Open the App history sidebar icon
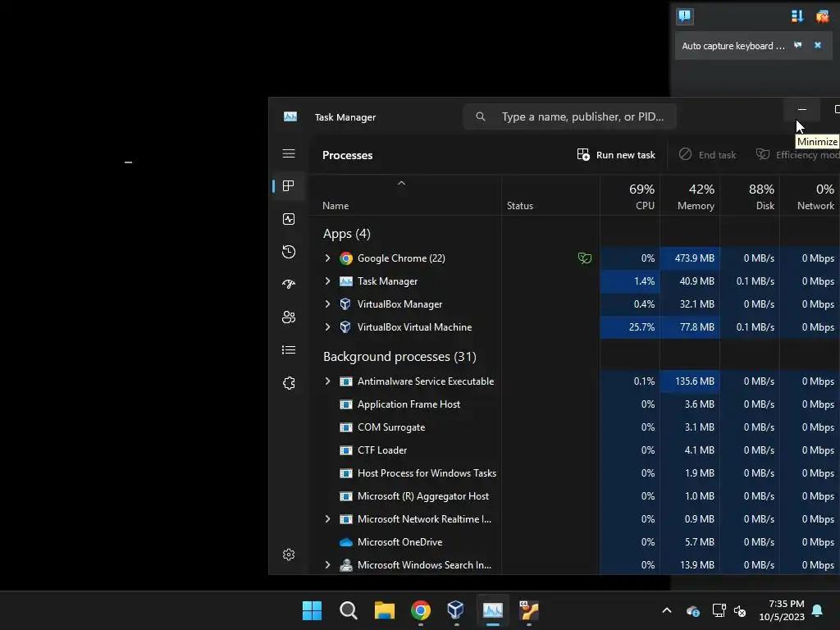This screenshot has width=840, height=630. point(289,252)
